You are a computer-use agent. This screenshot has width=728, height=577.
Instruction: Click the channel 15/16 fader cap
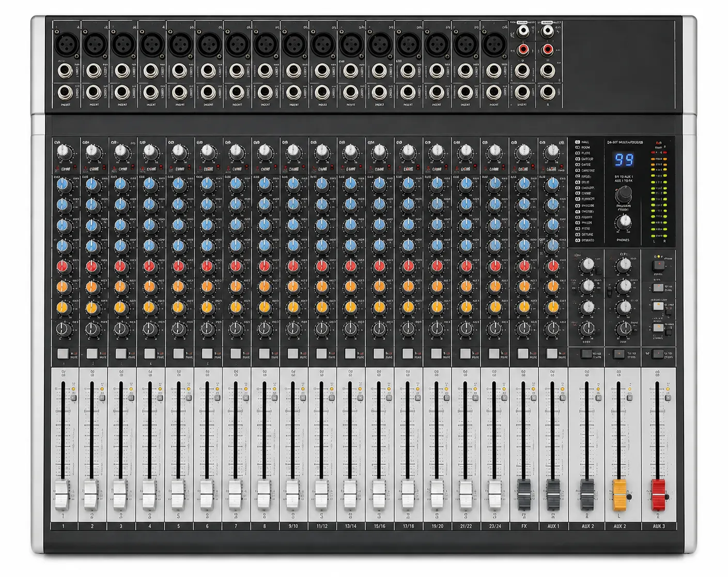(379, 495)
